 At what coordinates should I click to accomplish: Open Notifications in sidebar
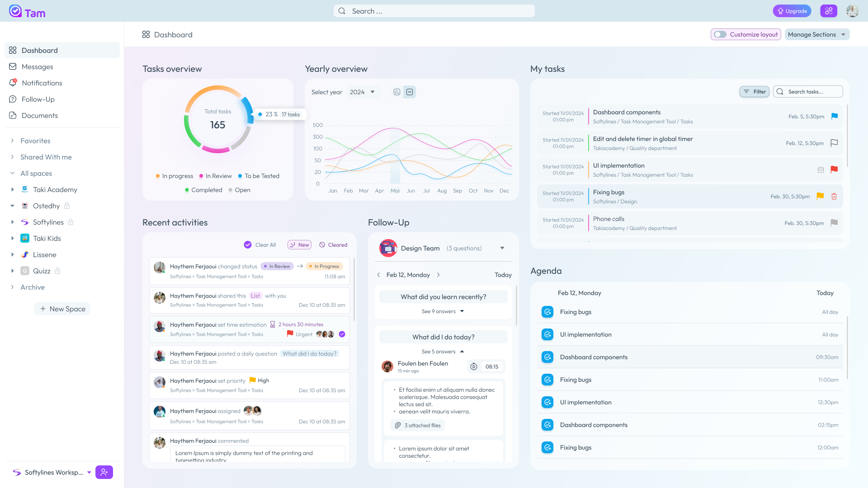pos(62,83)
